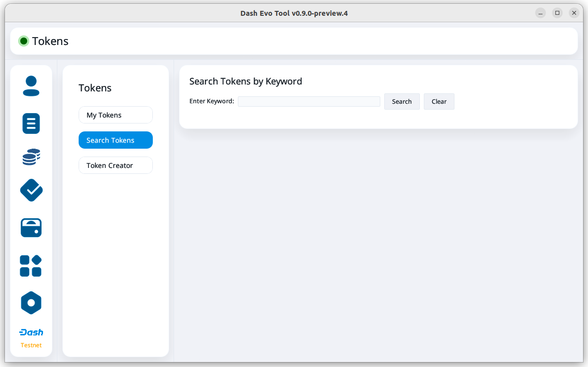Open the Token Creator tab

click(x=116, y=165)
